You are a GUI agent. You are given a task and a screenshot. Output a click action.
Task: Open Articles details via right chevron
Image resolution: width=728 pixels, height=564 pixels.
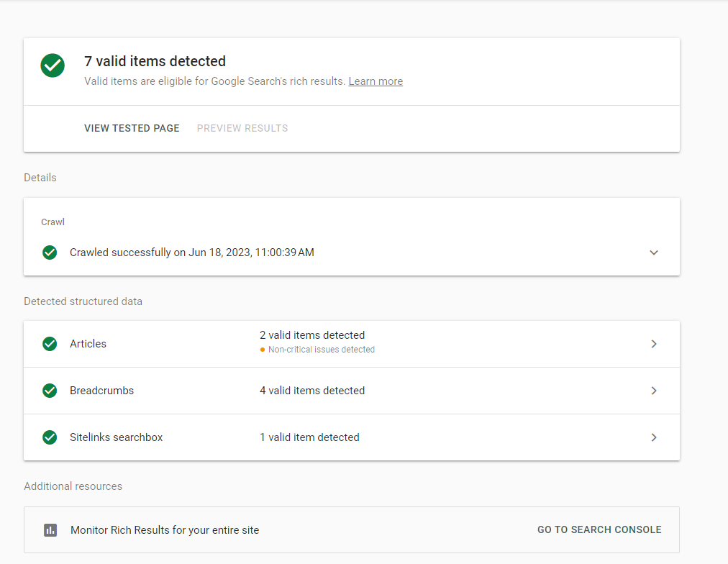tap(654, 344)
